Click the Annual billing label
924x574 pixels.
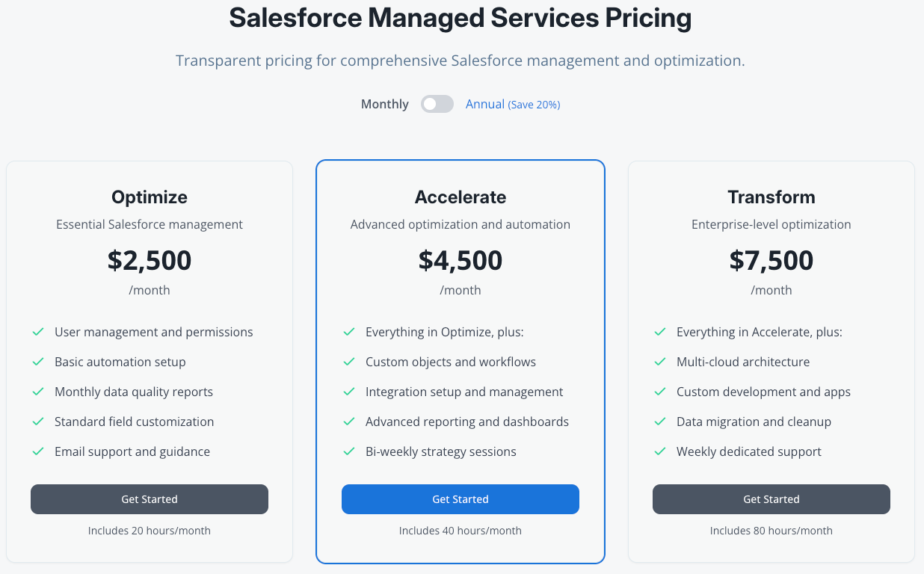484,104
